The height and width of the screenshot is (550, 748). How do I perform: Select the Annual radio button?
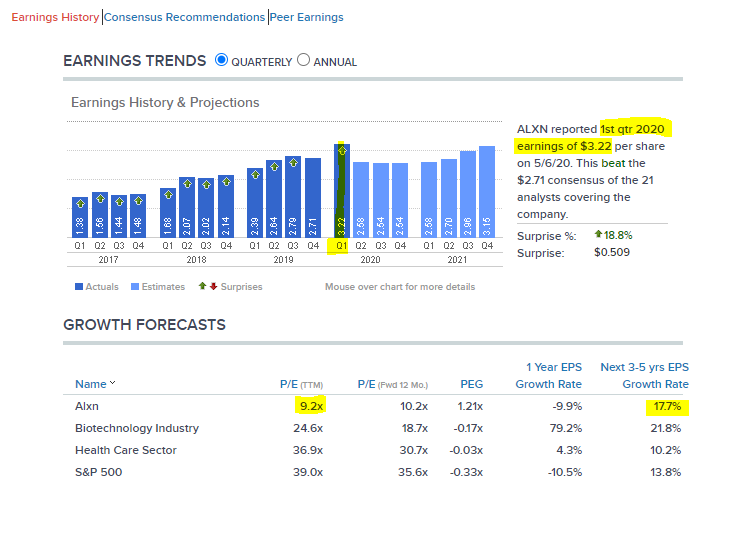[303, 60]
